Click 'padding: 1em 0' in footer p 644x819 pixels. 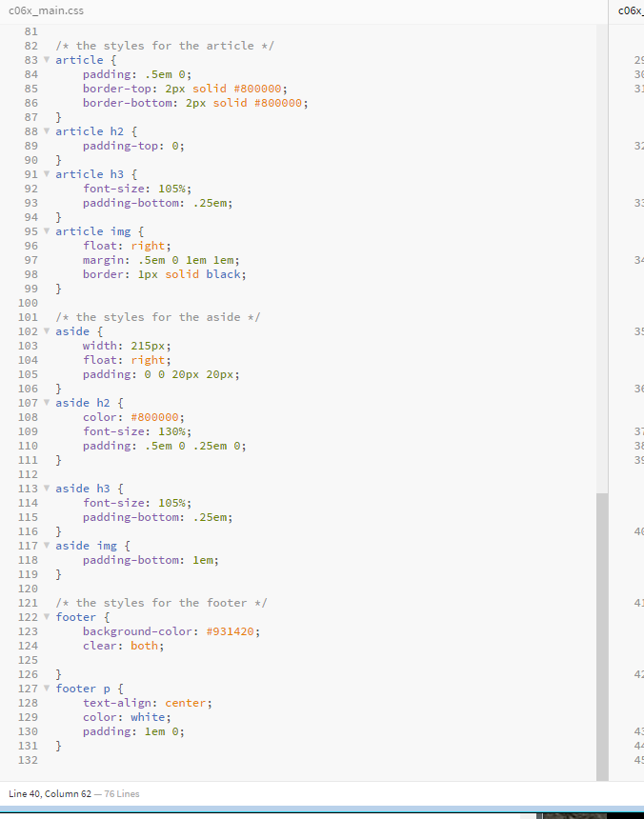133,731
